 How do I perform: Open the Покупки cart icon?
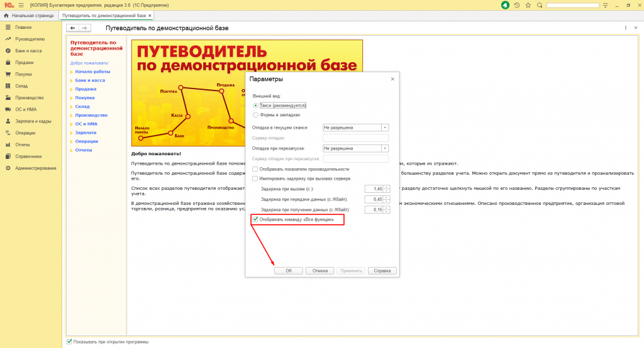click(8, 74)
